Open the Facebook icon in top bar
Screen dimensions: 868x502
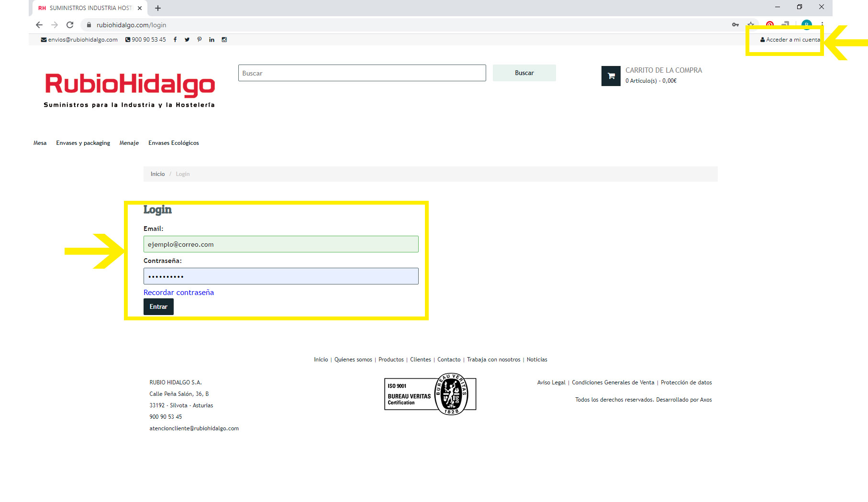tap(175, 40)
